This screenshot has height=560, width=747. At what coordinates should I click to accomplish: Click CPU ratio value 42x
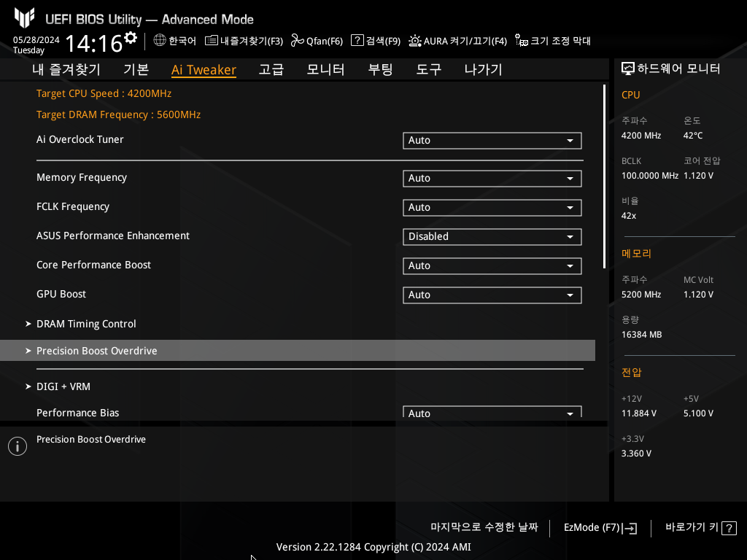(x=628, y=216)
